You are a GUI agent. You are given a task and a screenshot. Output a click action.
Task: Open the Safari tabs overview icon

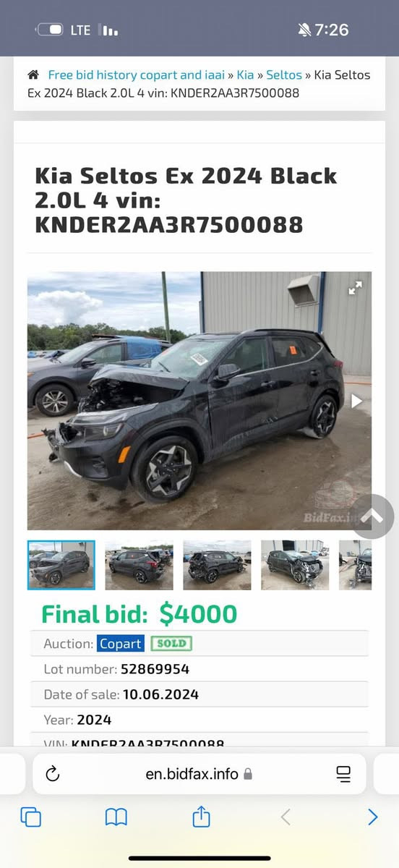[x=30, y=817]
